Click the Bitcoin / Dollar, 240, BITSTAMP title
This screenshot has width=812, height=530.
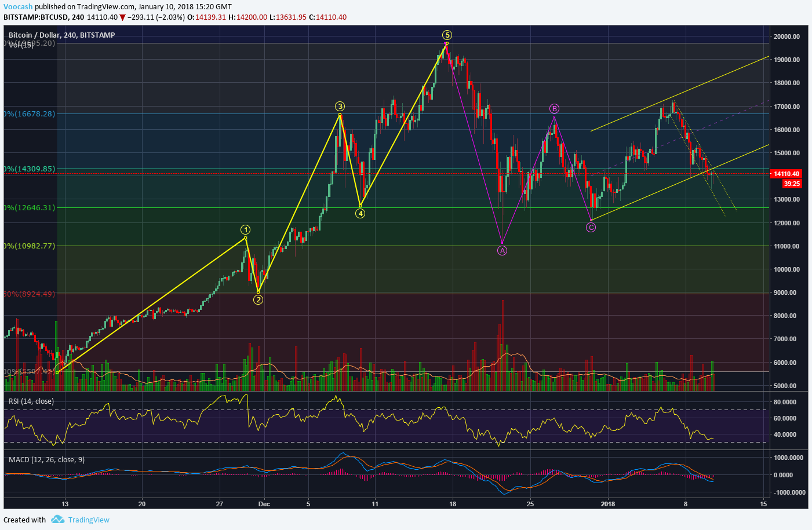(61, 35)
